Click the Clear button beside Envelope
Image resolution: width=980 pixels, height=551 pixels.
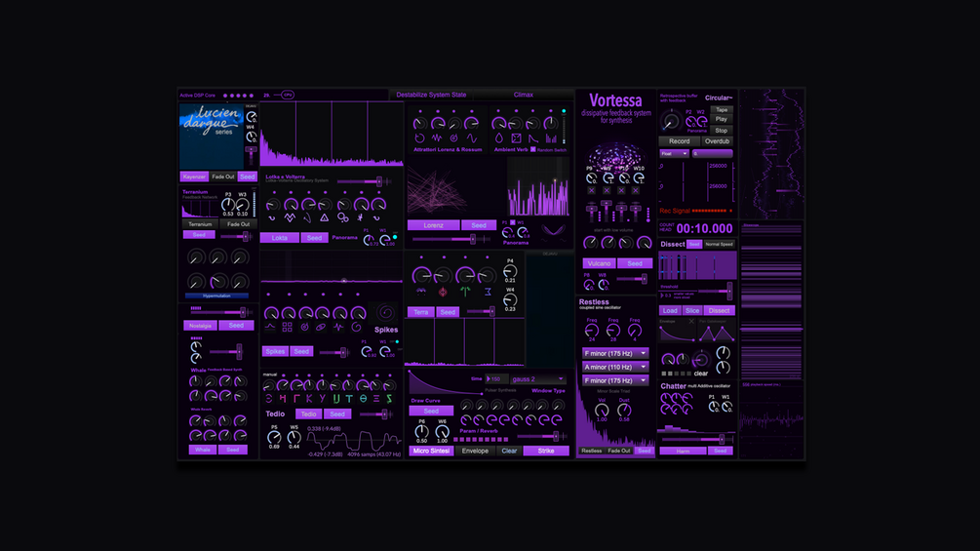pos(509,452)
